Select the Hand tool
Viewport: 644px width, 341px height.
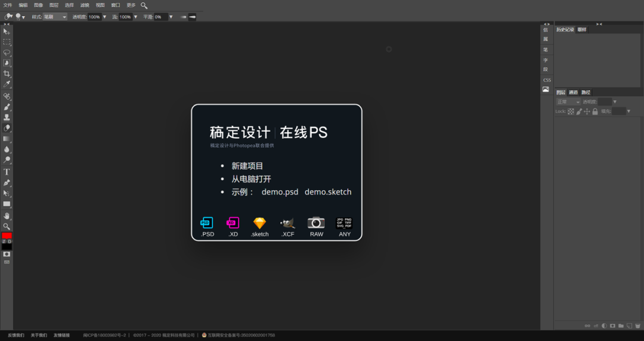pos(7,216)
